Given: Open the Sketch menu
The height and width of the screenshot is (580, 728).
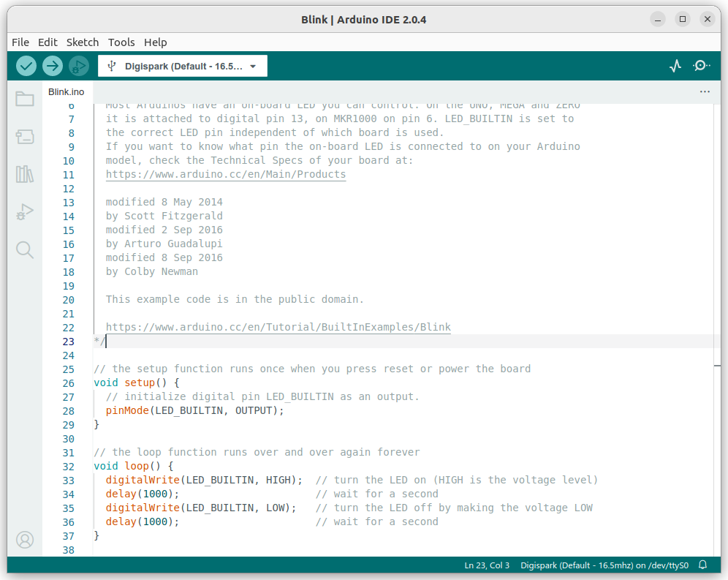Looking at the screenshot, I should point(83,42).
